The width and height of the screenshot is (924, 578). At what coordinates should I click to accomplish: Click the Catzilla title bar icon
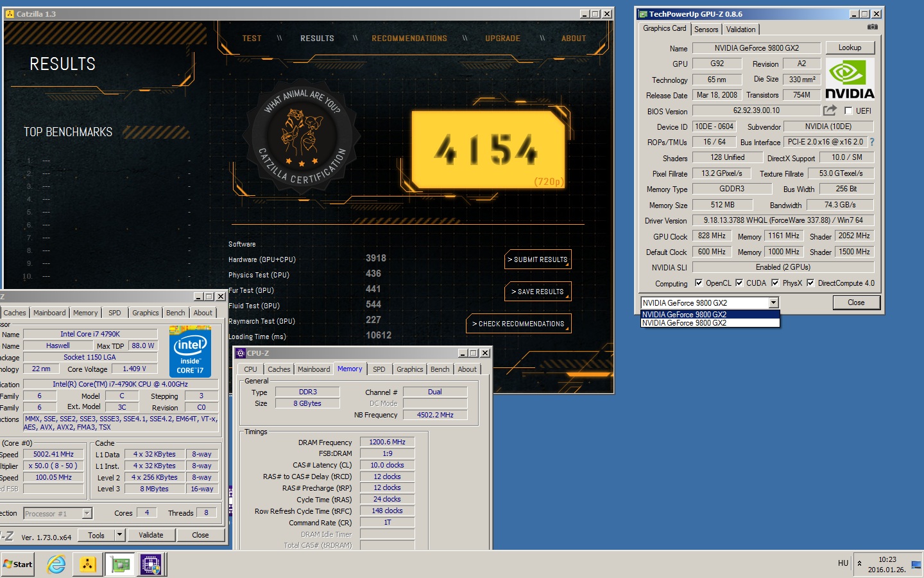[9, 13]
